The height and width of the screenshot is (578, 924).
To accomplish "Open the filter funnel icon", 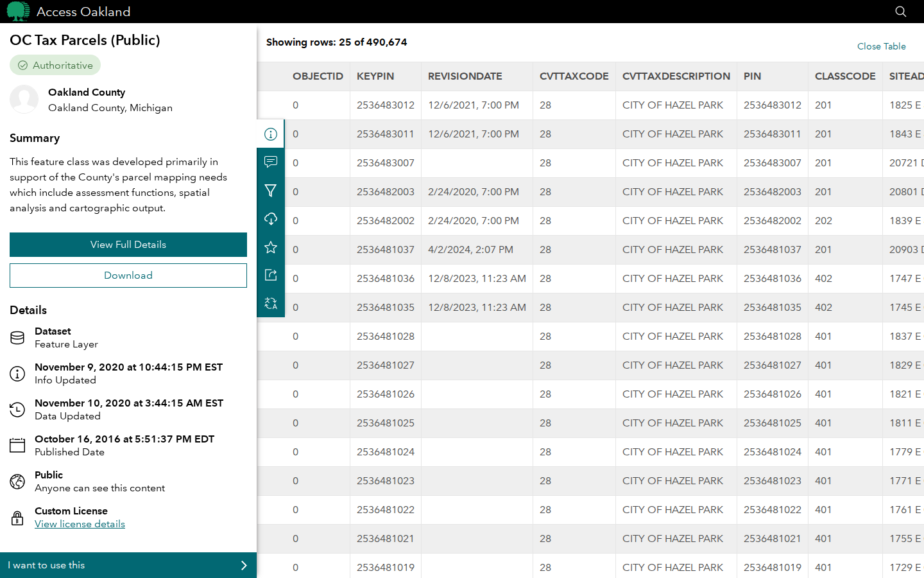I will [x=271, y=191].
